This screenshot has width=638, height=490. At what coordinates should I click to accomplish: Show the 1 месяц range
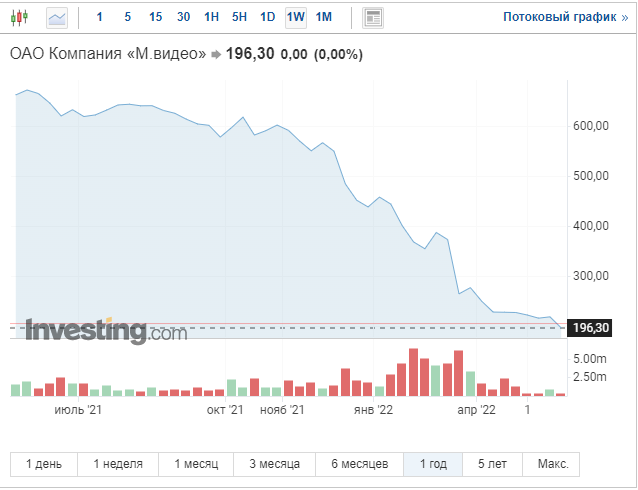pyautogui.click(x=196, y=464)
